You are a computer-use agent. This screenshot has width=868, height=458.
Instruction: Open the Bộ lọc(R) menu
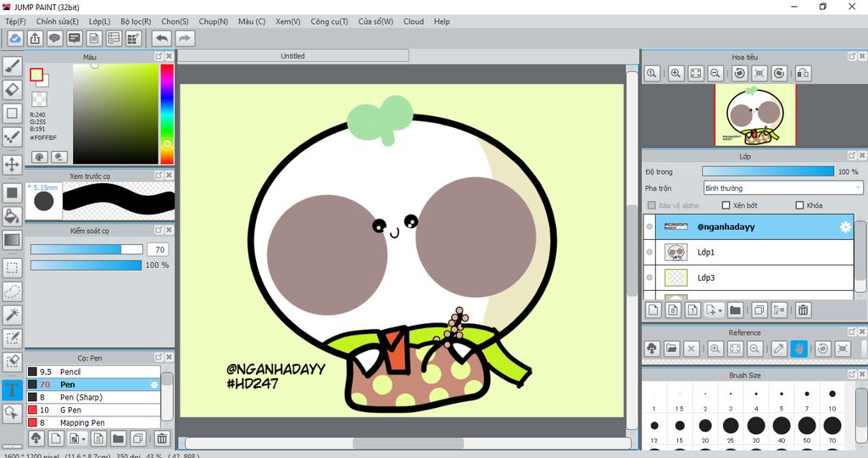click(136, 21)
